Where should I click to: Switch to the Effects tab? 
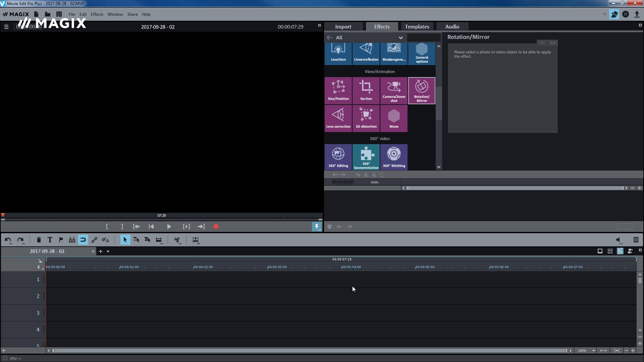[x=382, y=26]
